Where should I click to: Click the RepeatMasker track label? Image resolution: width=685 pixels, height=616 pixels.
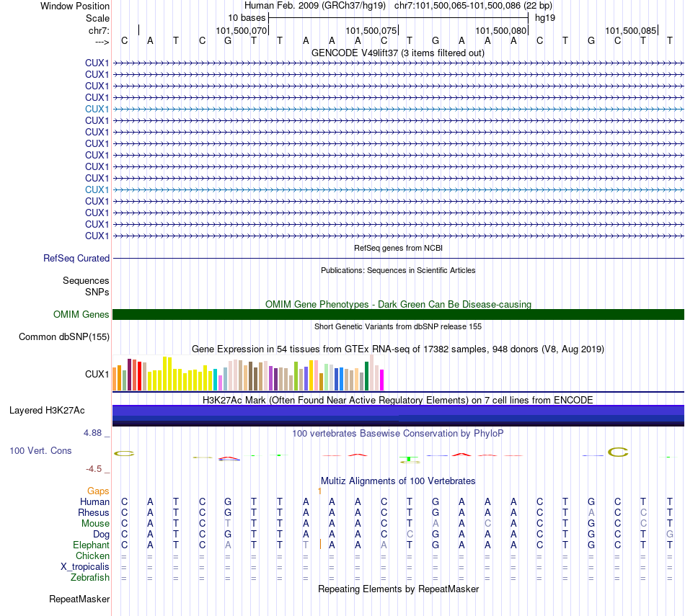pyautogui.click(x=79, y=599)
